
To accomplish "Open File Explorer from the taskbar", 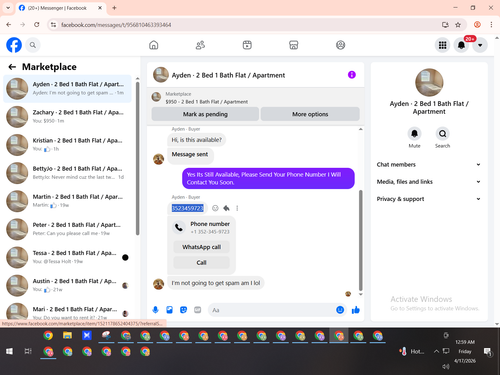I will [68, 335].
